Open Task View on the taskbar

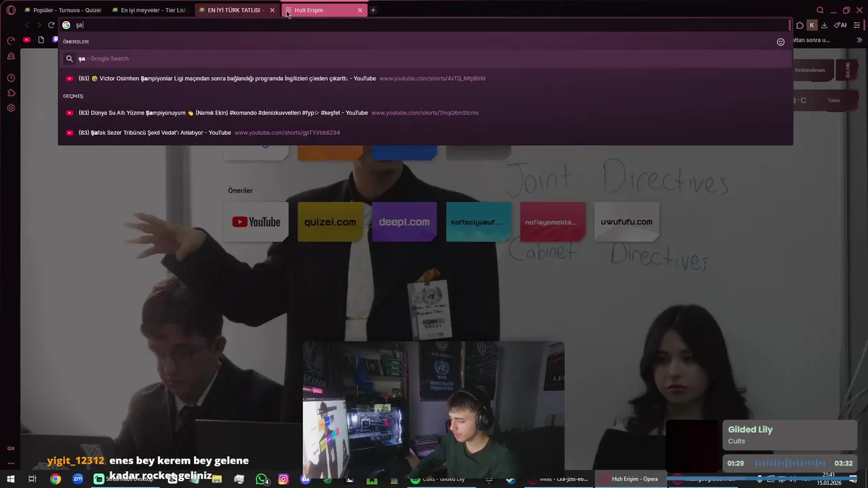[x=32, y=479]
